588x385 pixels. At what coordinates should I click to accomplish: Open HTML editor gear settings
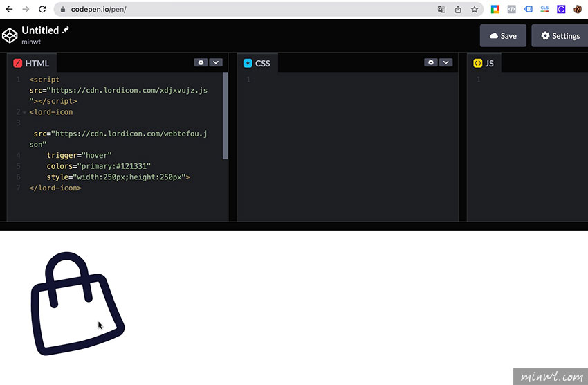(201, 62)
